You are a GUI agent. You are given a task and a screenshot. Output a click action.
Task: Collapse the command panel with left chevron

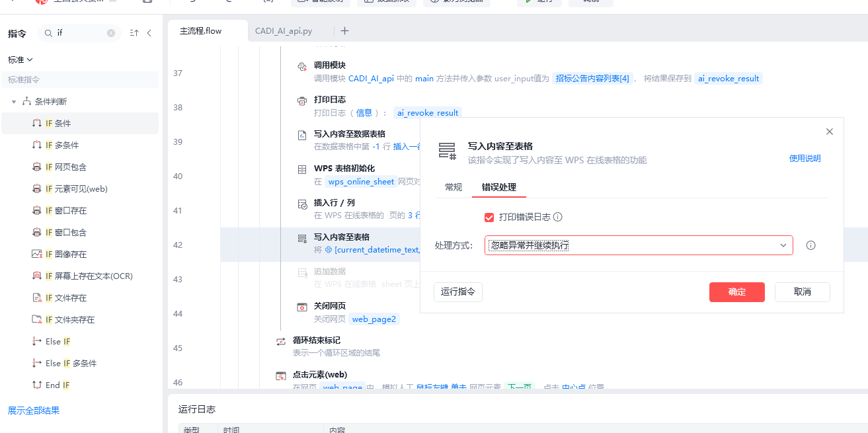(x=149, y=33)
